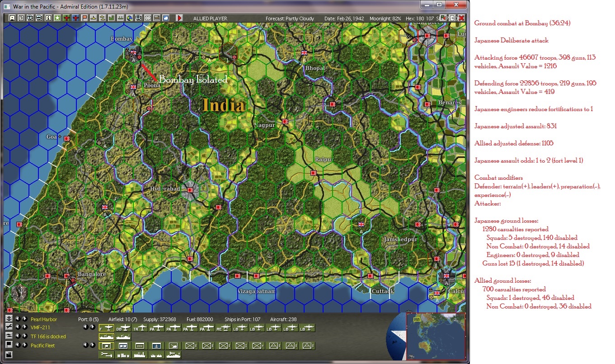Click the Forecast: Partly Cloudy text
Screen dimensions: 615x364
coord(290,19)
